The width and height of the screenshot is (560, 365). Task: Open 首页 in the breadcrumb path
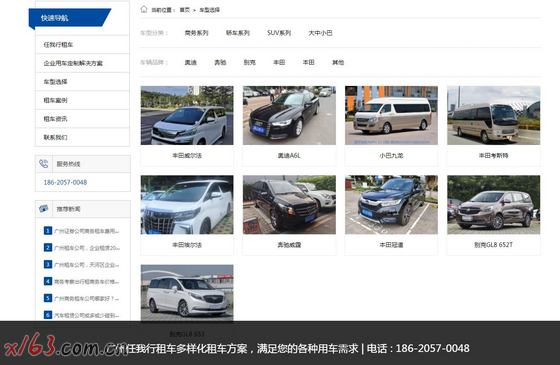(x=185, y=10)
